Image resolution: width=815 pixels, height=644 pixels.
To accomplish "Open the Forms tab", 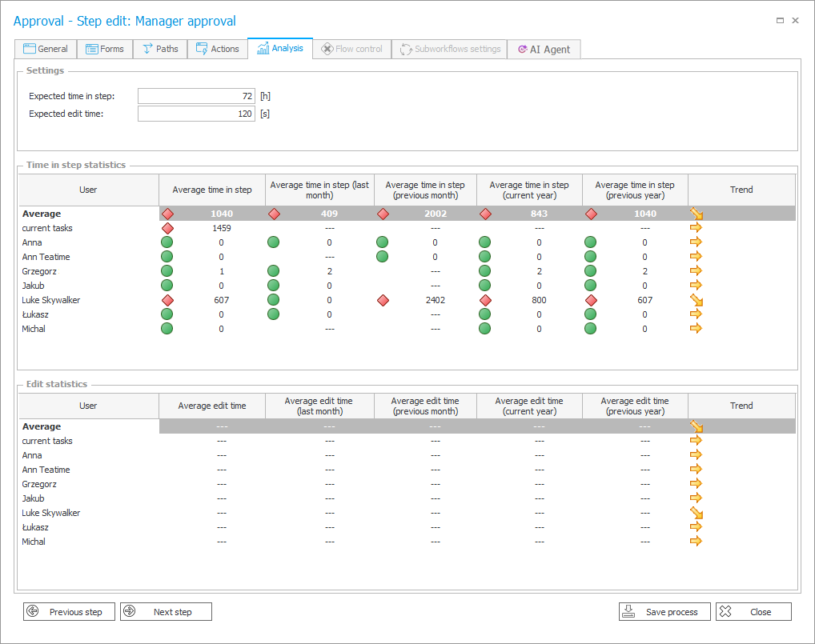I will (105, 49).
